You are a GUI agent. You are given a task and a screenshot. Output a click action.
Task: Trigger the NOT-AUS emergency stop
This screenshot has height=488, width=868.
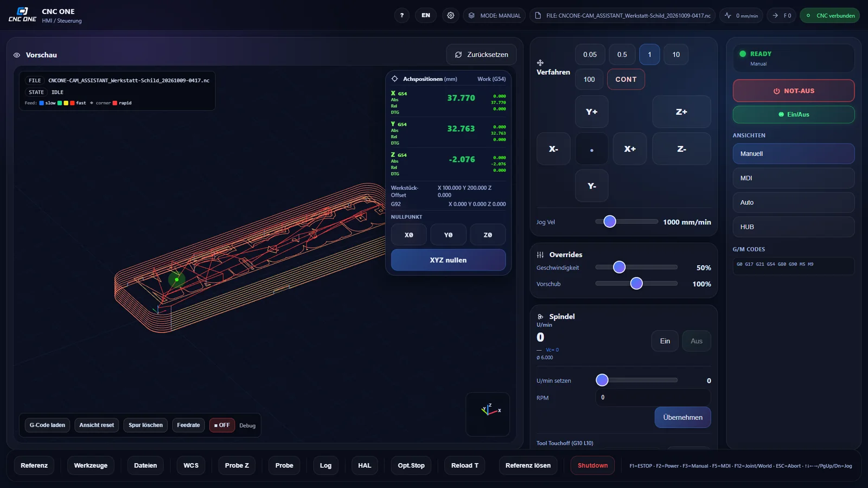click(794, 91)
